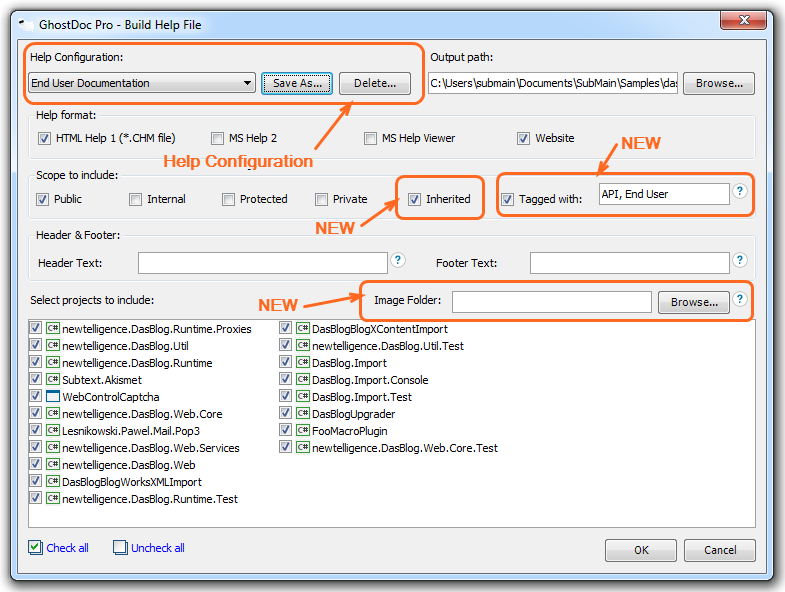This screenshot has height=592, width=785.
Task: Click the C# icon of FooMacroPlugin project
Action: coord(303,431)
